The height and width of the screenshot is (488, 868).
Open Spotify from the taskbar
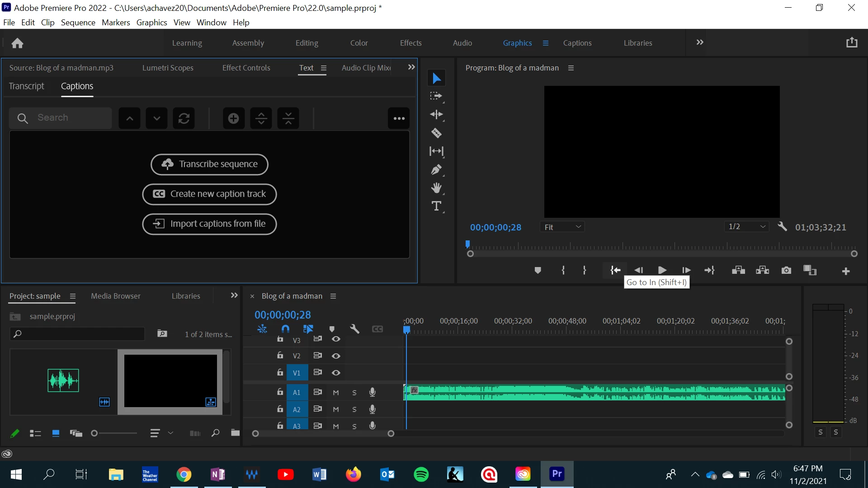point(421,474)
